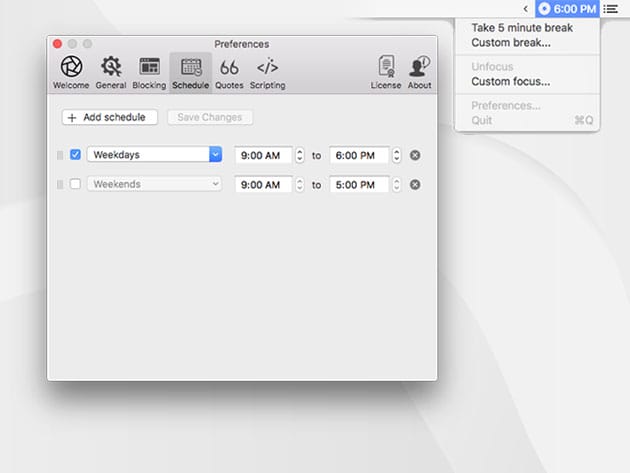630x473 pixels.
Task: Click Weekends start time stepper
Action: click(299, 184)
